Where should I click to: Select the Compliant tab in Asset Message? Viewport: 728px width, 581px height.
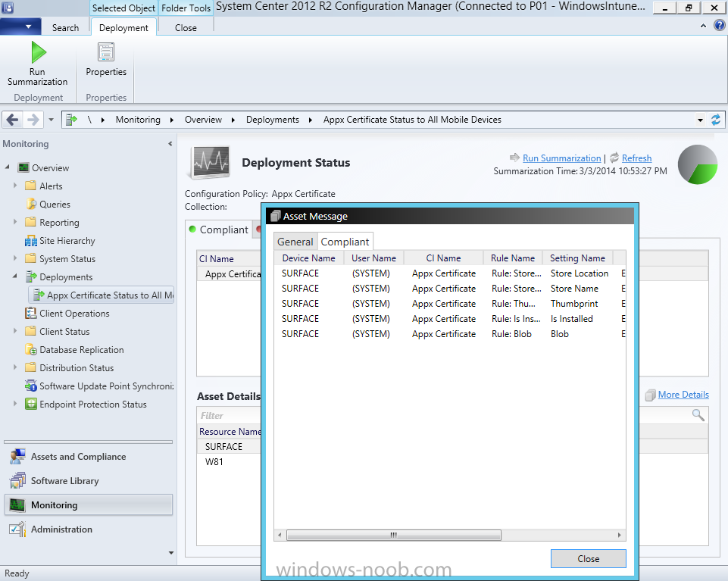tap(345, 242)
